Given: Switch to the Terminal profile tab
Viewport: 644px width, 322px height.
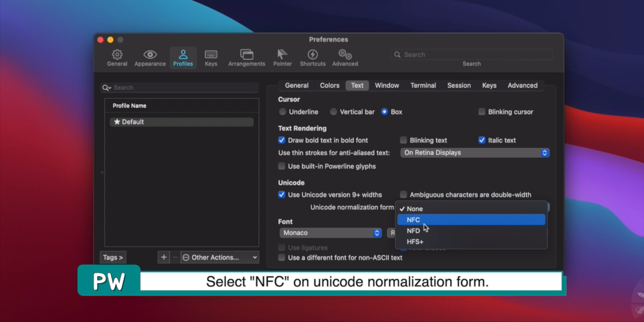Looking at the screenshot, I should coord(423,86).
